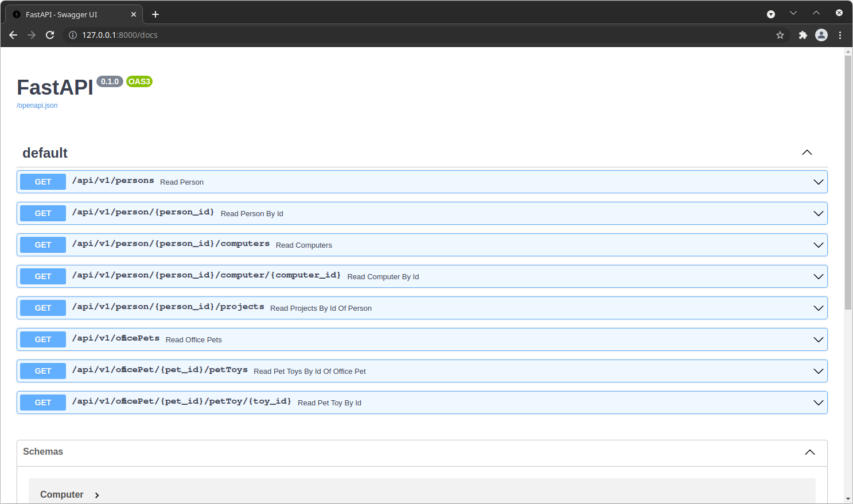Click the site information icon in address bar
Image resolution: width=853 pixels, height=504 pixels.
click(x=73, y=35)
